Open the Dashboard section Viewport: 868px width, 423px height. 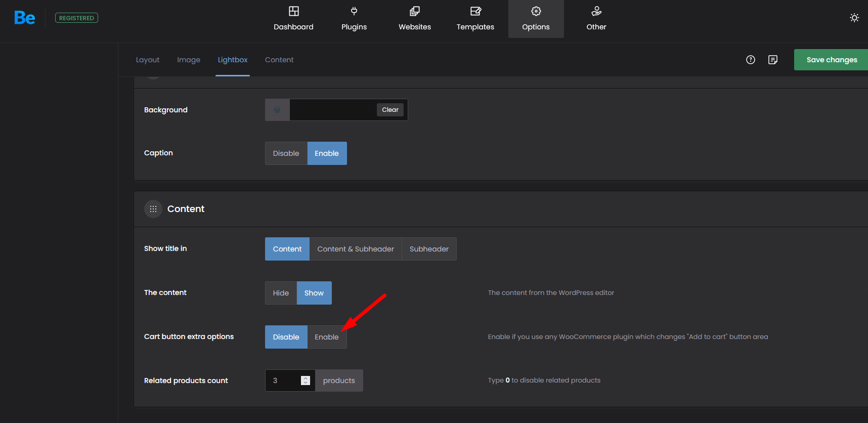(x=293, y=19)
